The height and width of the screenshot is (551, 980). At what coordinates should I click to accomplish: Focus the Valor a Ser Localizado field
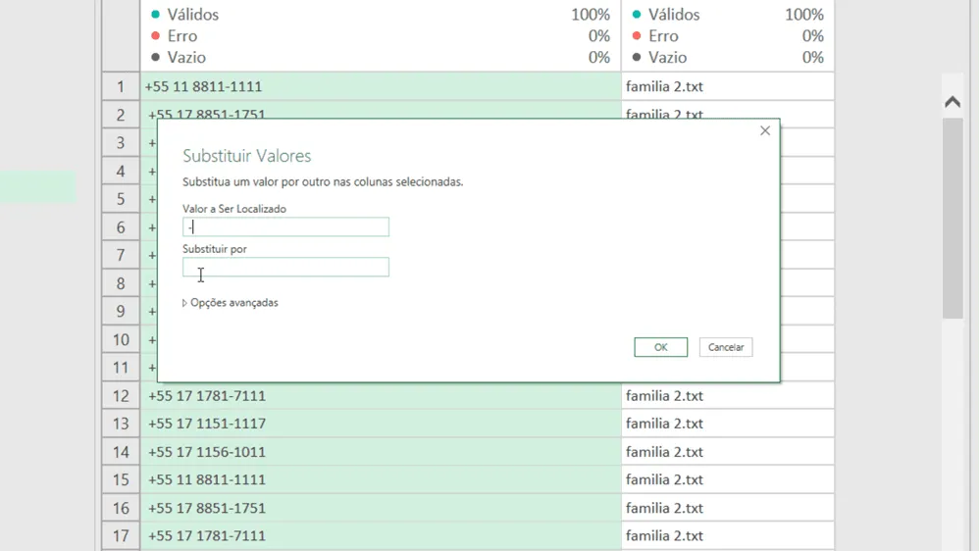pos(285,226)
